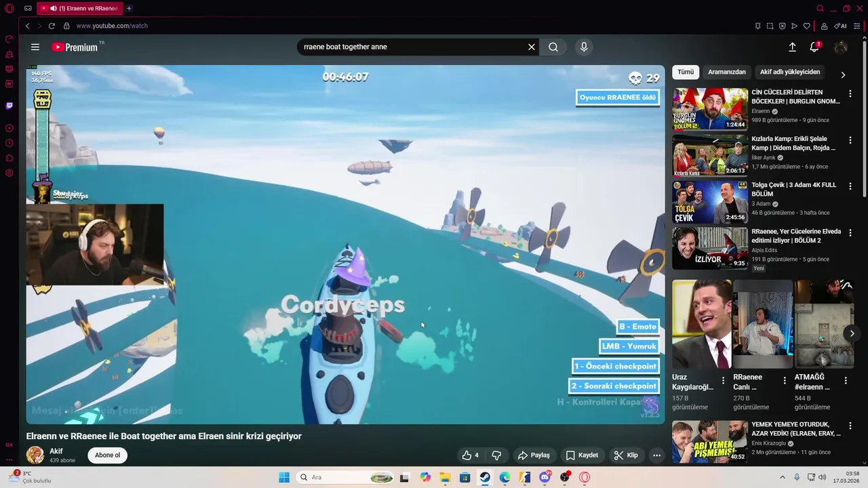Screen dimensions: 868x488
Task: Click the video player to pause
Action: tap(345, 245)
